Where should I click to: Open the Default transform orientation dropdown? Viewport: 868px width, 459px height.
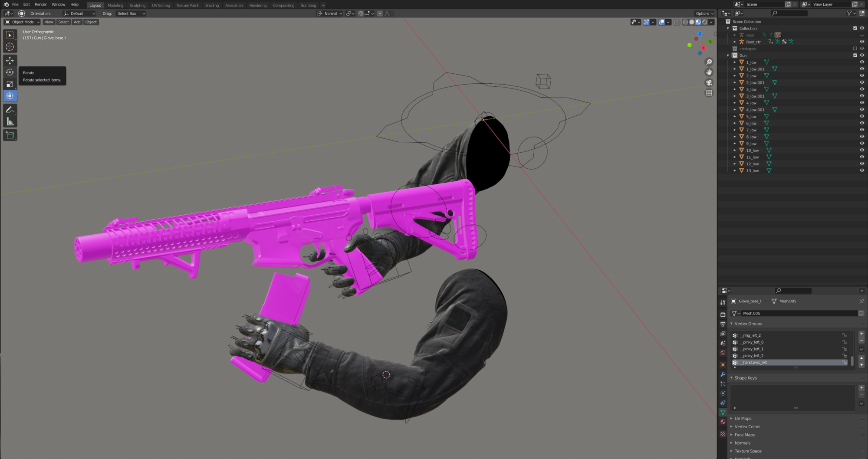79,13
